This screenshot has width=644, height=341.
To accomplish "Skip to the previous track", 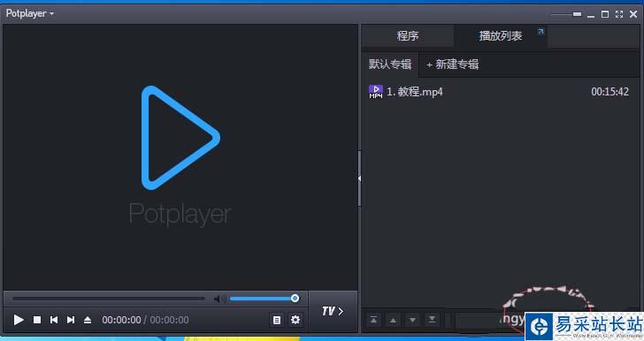I will (x=54, y=320).
